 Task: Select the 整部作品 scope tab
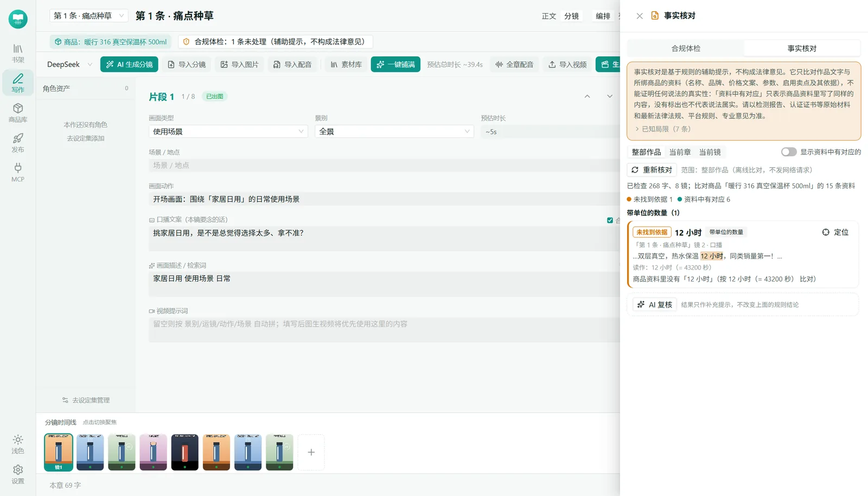[x=646, y=152]
